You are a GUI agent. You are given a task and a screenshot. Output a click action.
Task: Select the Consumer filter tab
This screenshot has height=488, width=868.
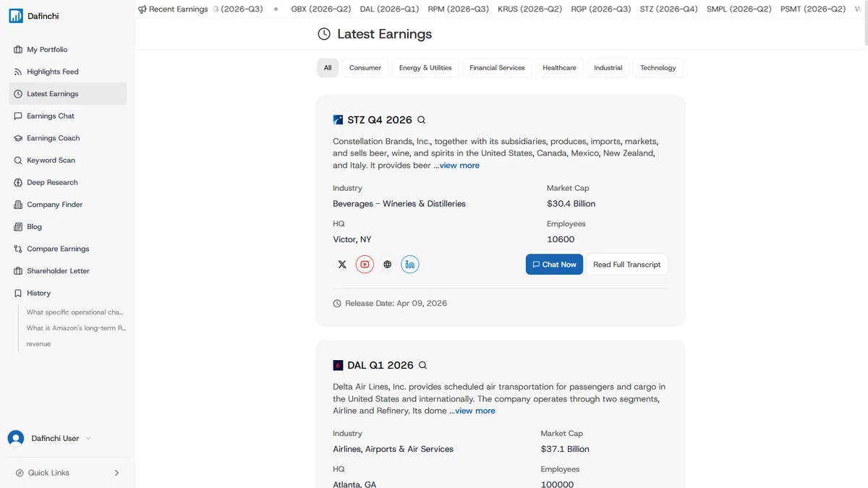pos(365,68)
